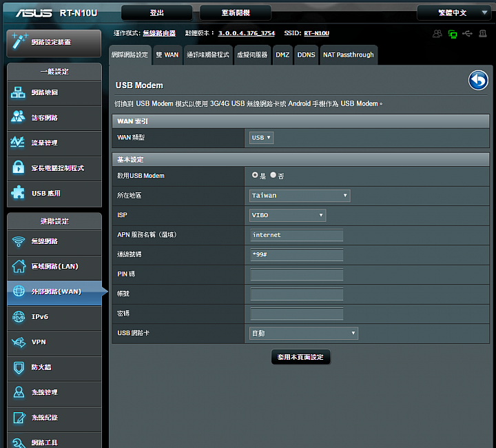Switch to the DMZ tab
496x448 pixels.
pos(282,54)
